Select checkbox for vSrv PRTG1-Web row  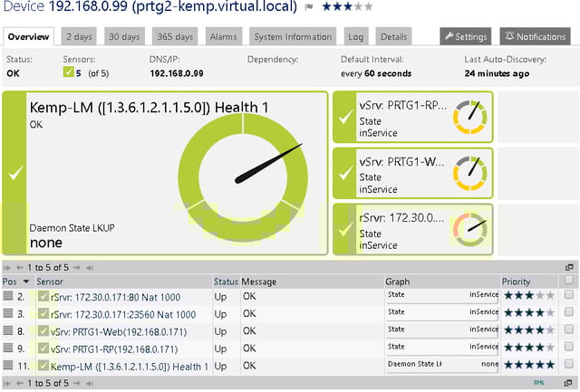pyautogui.click(x=569, y=330)
